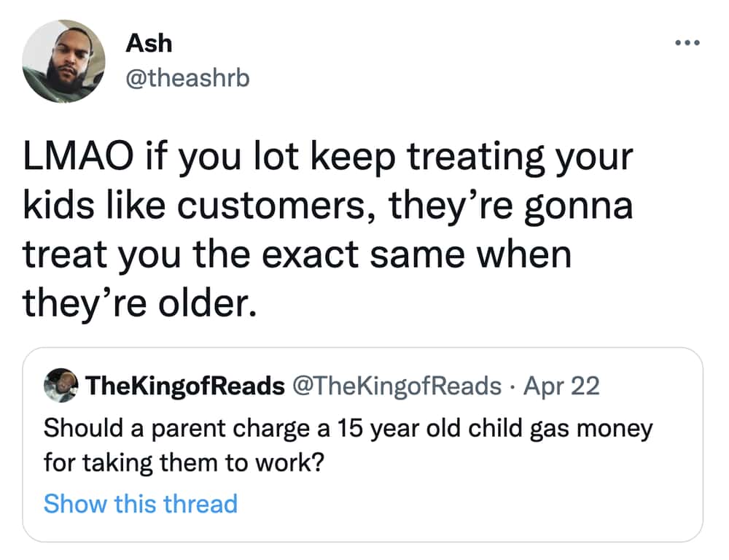
Task: Click the line ending with 'gonna'
Action: point(328,207)
